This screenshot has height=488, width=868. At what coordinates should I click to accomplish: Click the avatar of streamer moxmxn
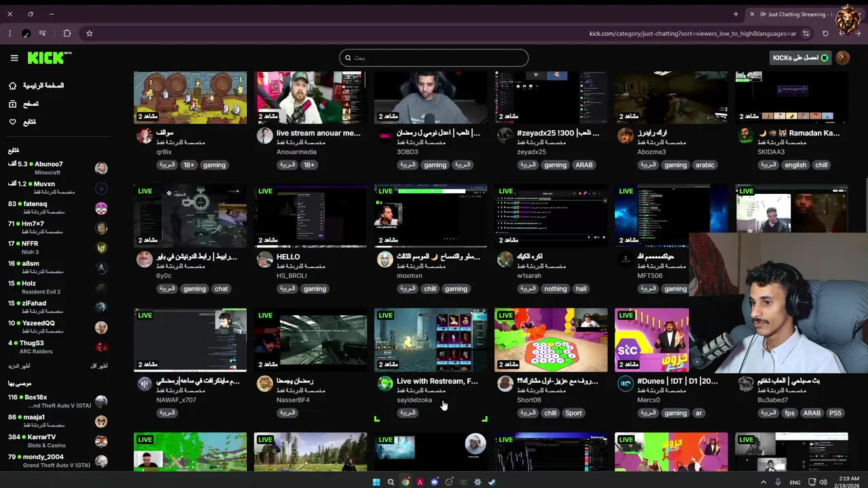(x=385, y=259)
